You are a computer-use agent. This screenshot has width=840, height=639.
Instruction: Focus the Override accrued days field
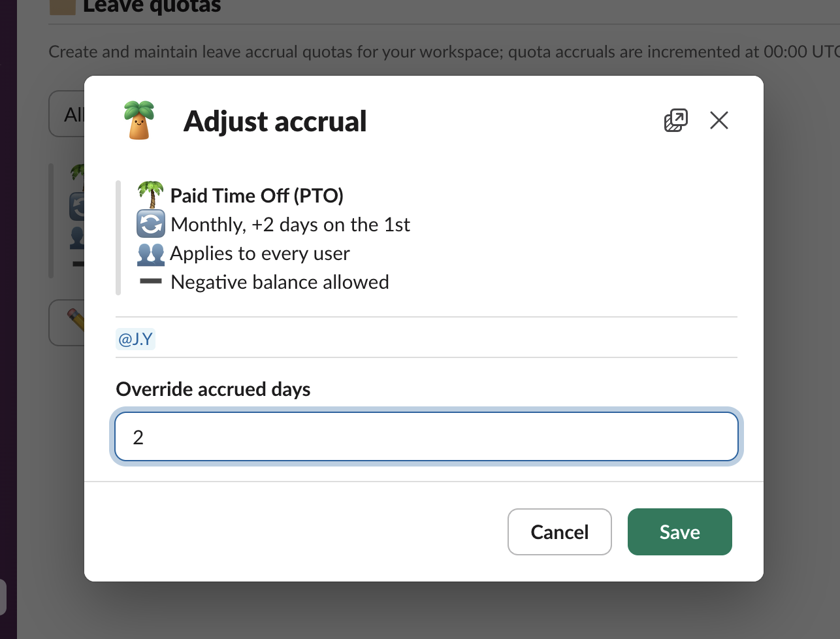[427, 436]
